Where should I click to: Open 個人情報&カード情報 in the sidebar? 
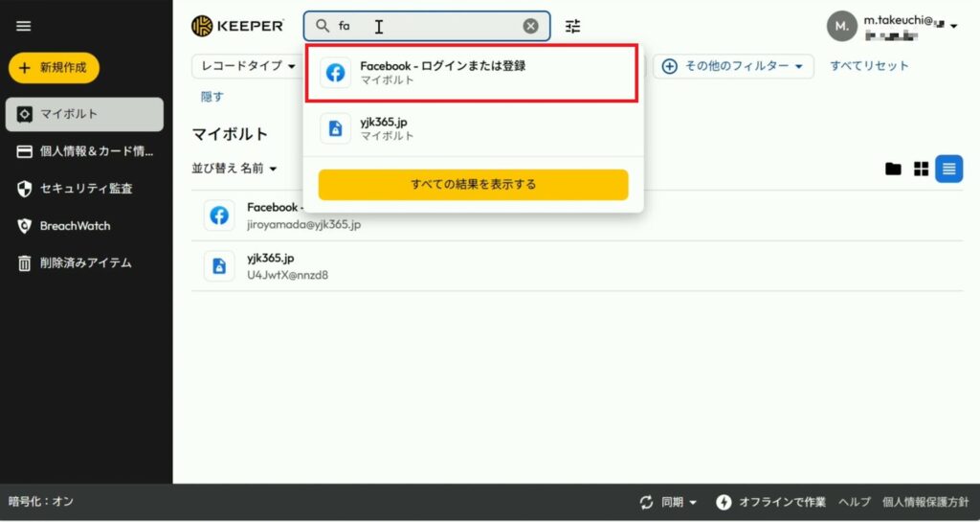84,151
